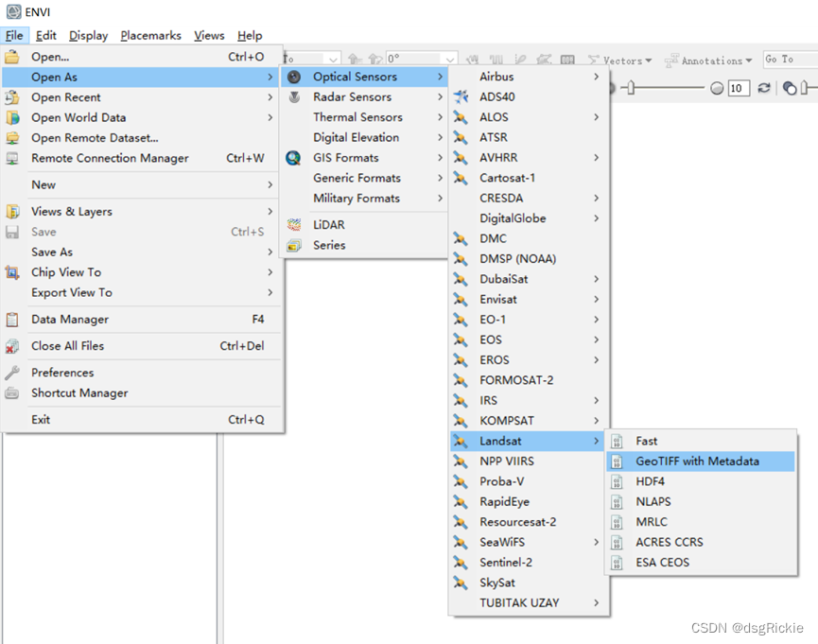
Task: Click the GeoTIFF with Metadata file icon
Action: point(617,461)
